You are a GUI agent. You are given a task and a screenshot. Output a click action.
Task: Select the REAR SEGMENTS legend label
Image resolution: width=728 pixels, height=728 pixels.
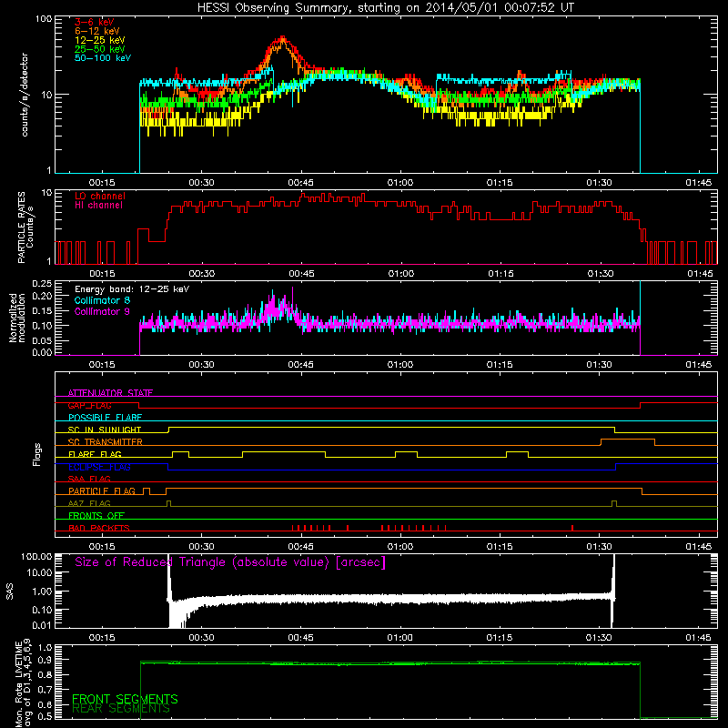[121, 709]
